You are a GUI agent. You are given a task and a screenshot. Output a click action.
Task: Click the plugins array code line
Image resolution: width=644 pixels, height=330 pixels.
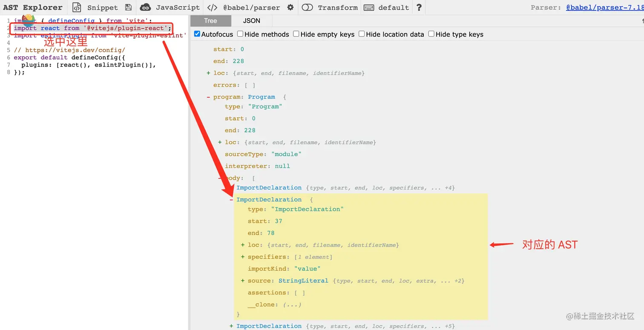coord(89,65)
